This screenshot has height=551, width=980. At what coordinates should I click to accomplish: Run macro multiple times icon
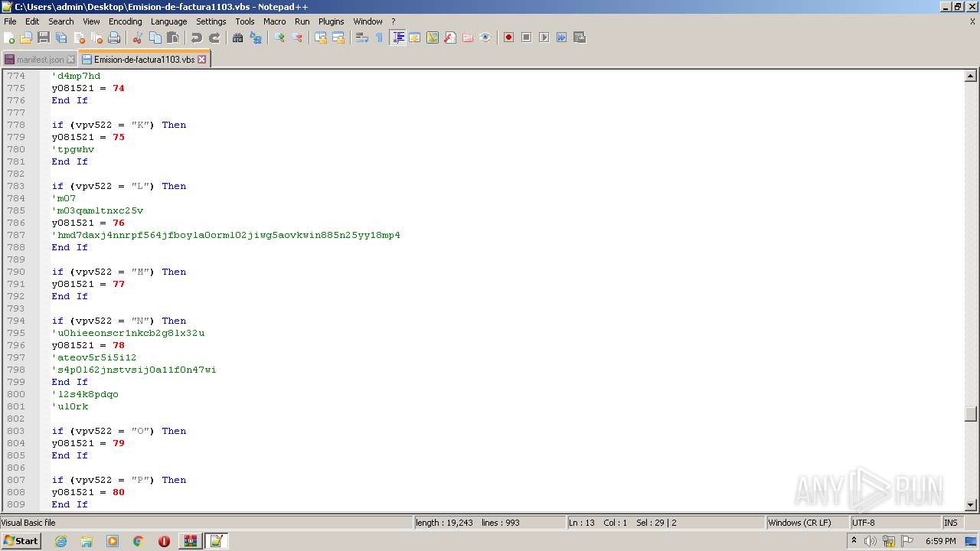pos(561,37)
